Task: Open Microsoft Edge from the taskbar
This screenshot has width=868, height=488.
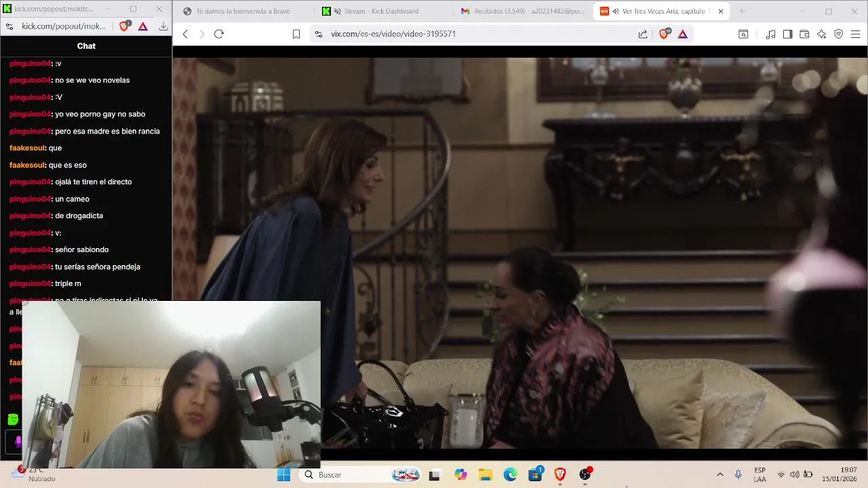Action: click(x=510, y=475)
